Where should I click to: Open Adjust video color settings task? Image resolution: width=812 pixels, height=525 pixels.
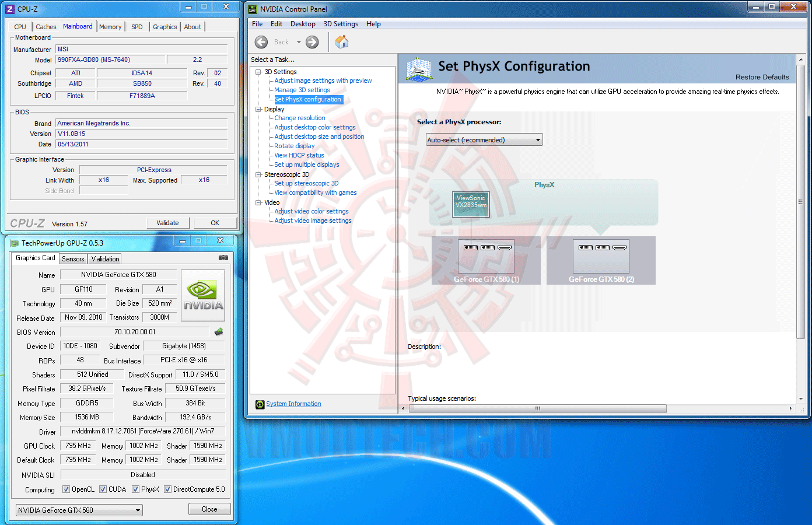(311, 211)
